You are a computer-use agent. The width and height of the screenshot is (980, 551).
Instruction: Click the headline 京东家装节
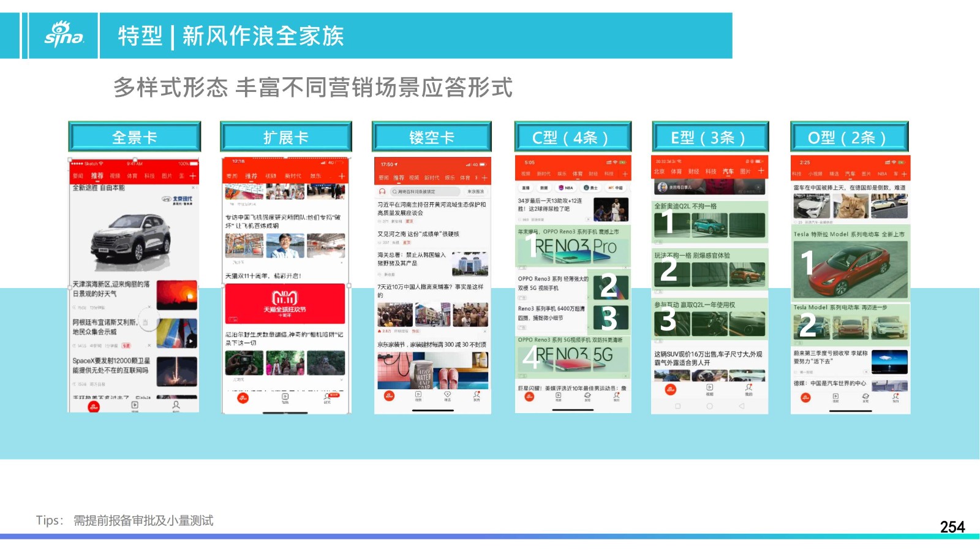(432, 344)
